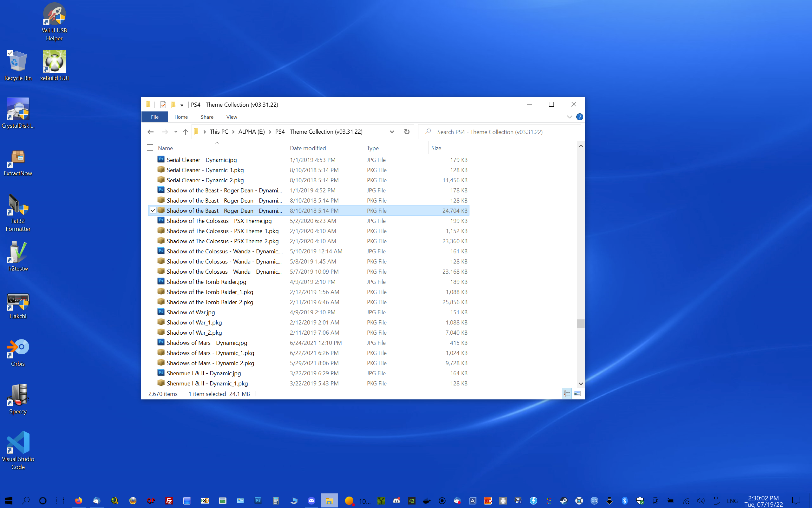Navigate to ALPHA (E:) breadcrumb
Screen dimensions: 812x508
pos(251,132)
